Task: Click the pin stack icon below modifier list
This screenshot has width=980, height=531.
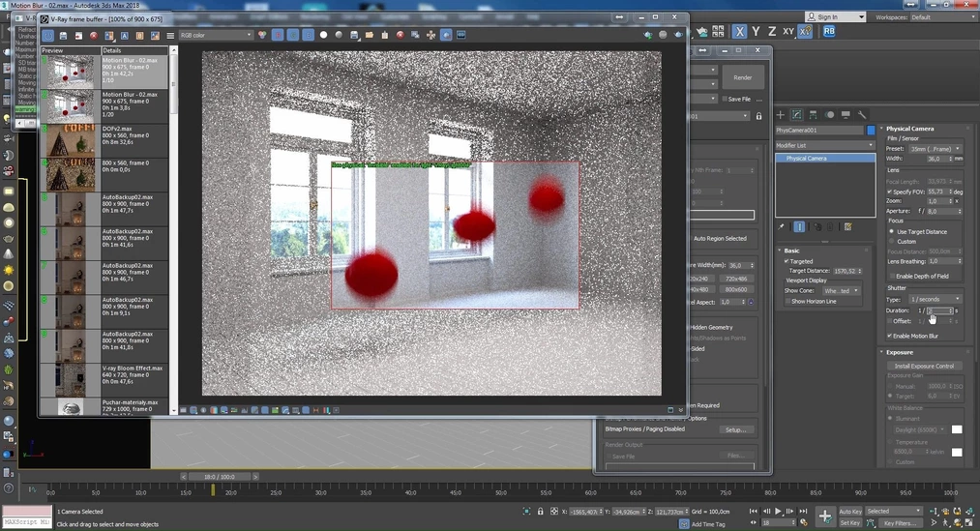Action: [x=782, y=226]
